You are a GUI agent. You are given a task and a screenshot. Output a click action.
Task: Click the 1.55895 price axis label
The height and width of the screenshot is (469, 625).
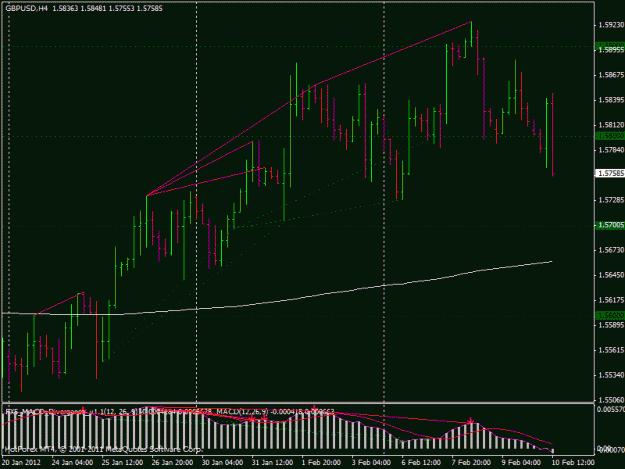pyautogui.click(x=611, y=325)
